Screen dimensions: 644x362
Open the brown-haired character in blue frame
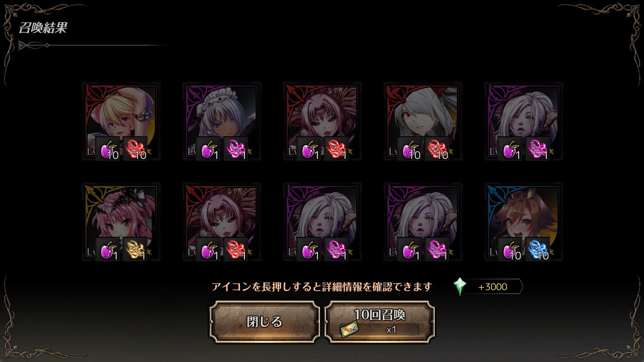click(x=524, y=222)
